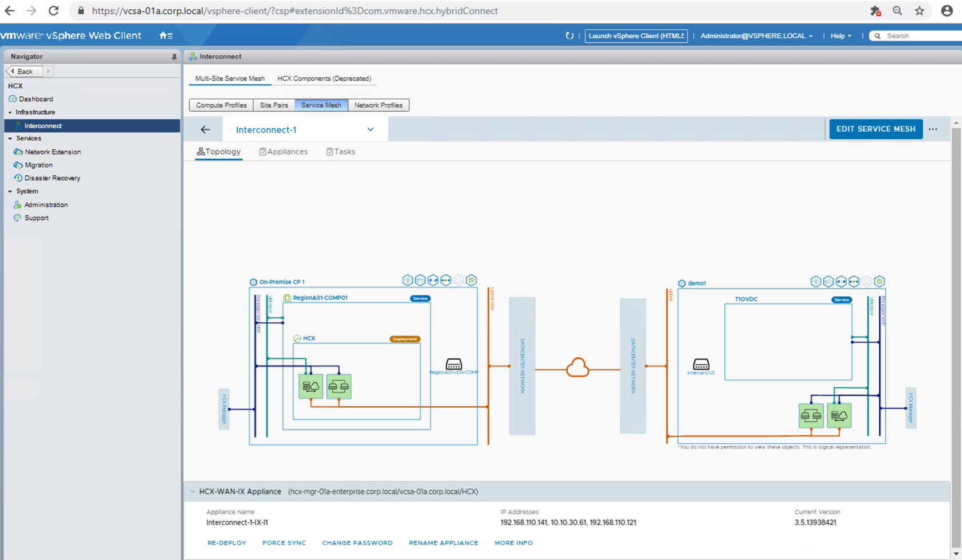Click the Edit Service Mesh button
This screenshot has height=560, width=962.
pos(875,129)
